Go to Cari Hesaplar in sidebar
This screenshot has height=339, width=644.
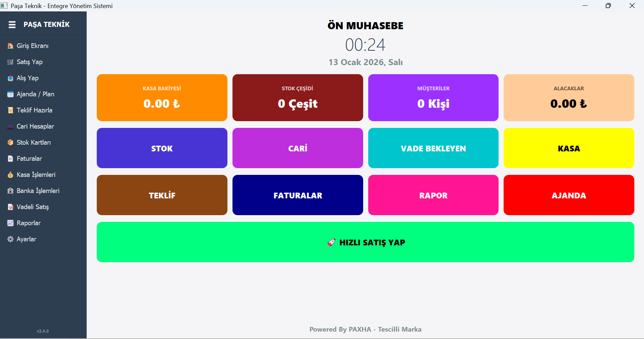tap(35, 126)
